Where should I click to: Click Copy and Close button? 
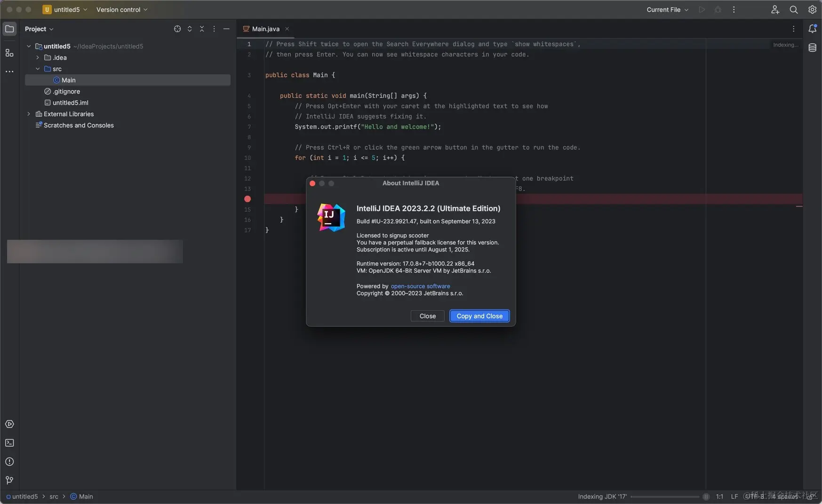point(479,316)
